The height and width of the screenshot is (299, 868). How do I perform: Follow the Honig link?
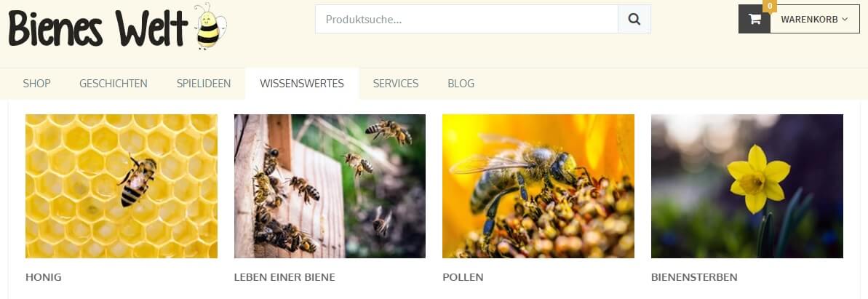click(x=44, y=277)
